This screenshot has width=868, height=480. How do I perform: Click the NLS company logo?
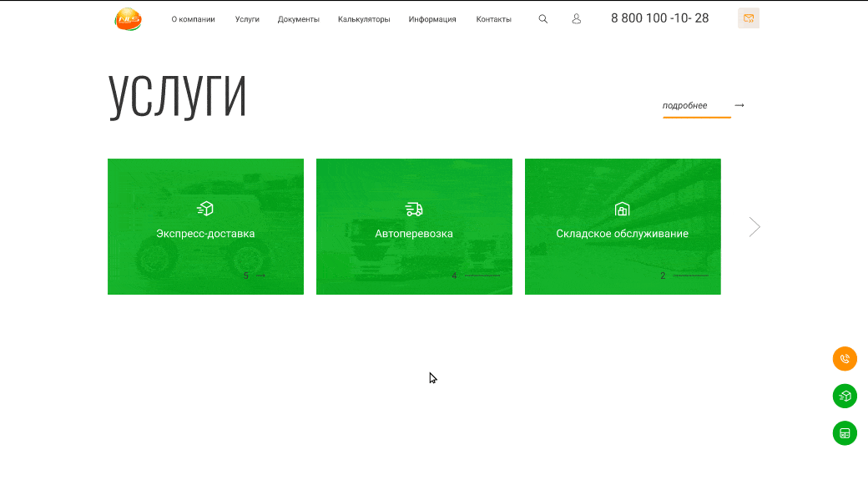[x=128, y=19]
